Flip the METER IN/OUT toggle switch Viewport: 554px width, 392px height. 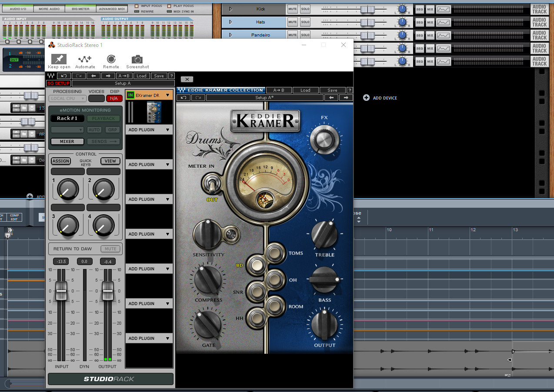tap(212, 186)
